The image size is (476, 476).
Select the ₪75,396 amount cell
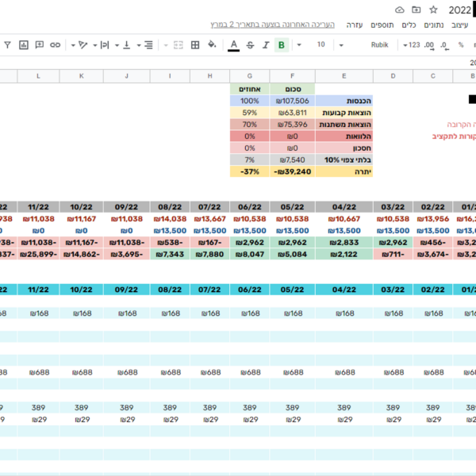[292, 125]
